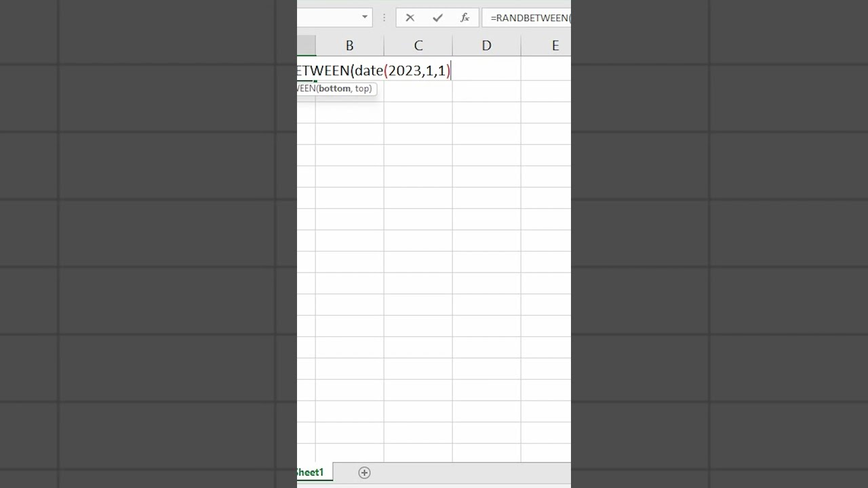The height and width of the screenshot is (488, 868).
Task: Click the empty cell in column E first row
Action: pyautogui.click(x=547, y=69)
